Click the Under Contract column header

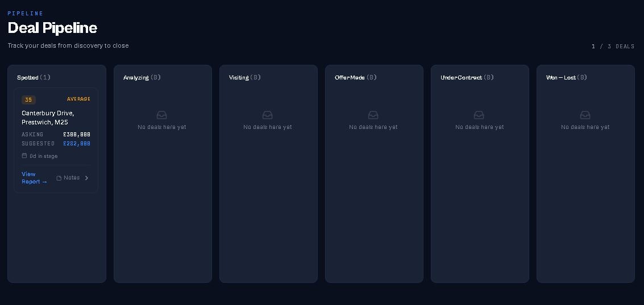(x=467, y=77)
